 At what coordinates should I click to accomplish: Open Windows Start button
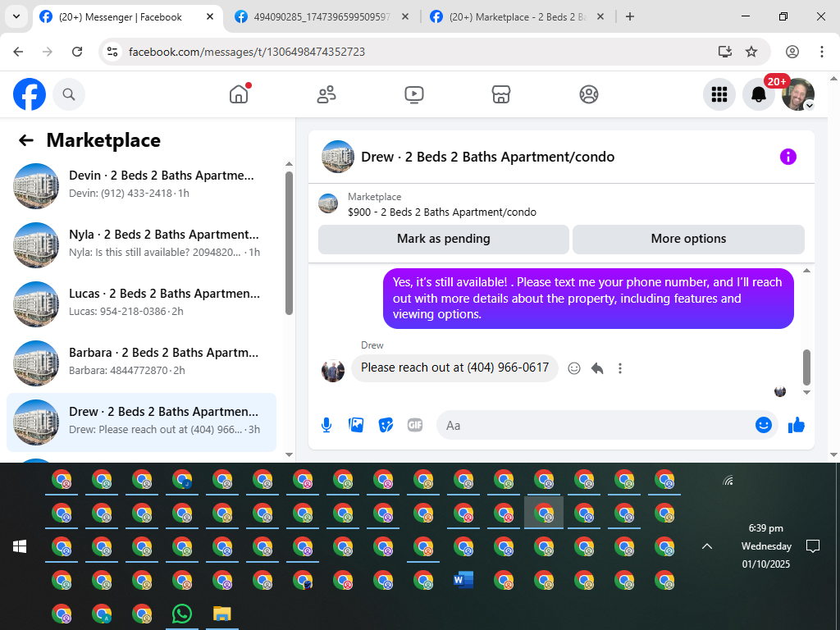click(20, 546)
